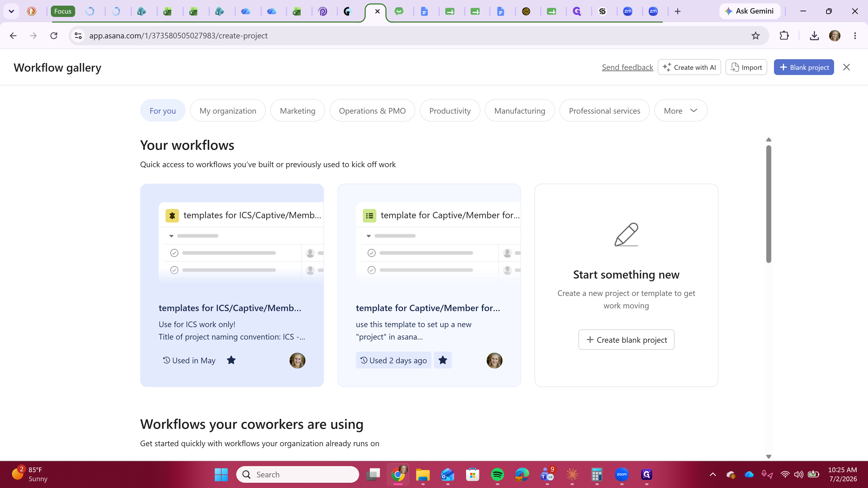Open the site information icon in address bar
Viewport: 868px width, 488px height.
pos(78,36)
